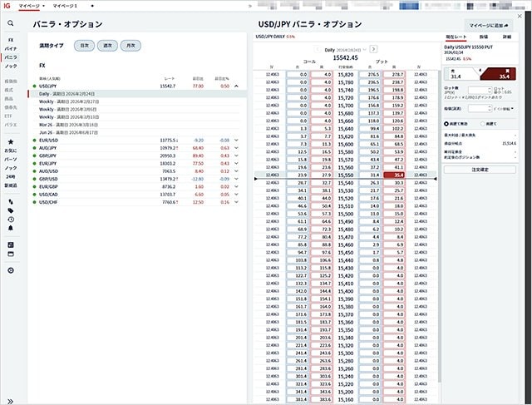Click the 注文確定 button

(x=480, y=170)
